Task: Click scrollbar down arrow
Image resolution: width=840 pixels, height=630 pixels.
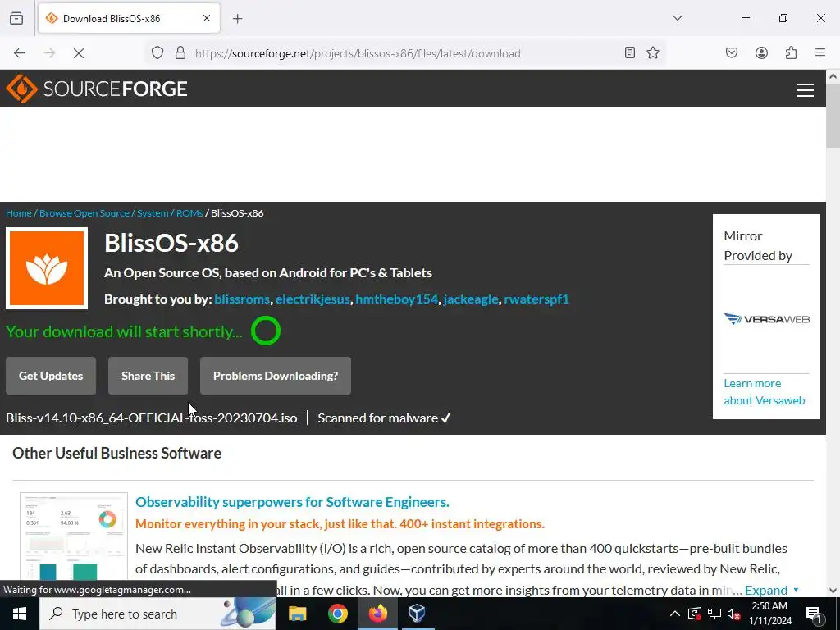Action: (833, 591)
